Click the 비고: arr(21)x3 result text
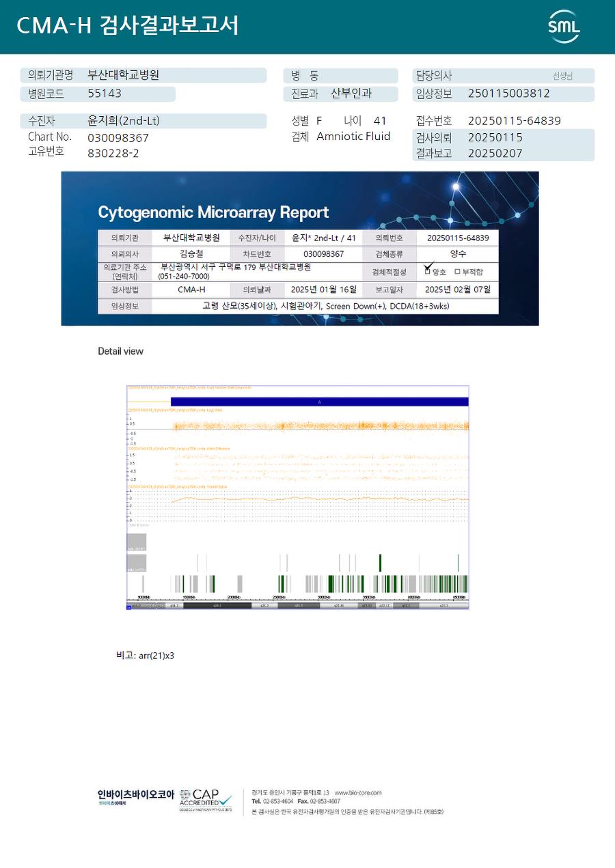The width and height of the screenshot is (615, 868). 145,655
